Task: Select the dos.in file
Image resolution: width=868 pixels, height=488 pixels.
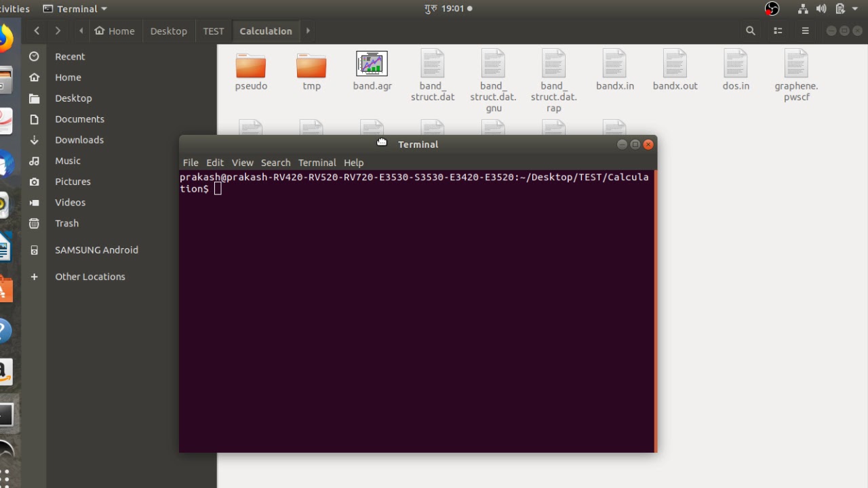Action: pos(736,70)
